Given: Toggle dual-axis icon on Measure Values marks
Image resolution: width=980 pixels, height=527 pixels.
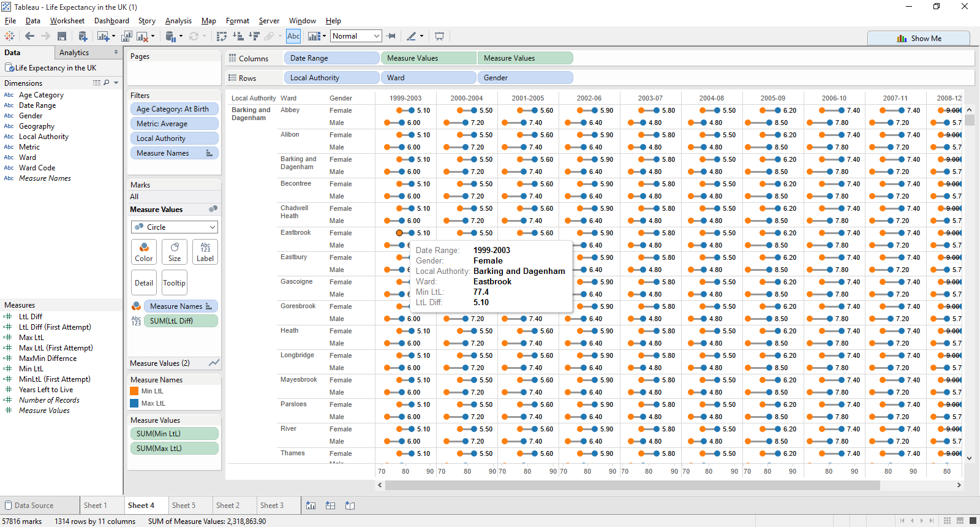Looking at the screenshot, I should (x=213, y=209).
